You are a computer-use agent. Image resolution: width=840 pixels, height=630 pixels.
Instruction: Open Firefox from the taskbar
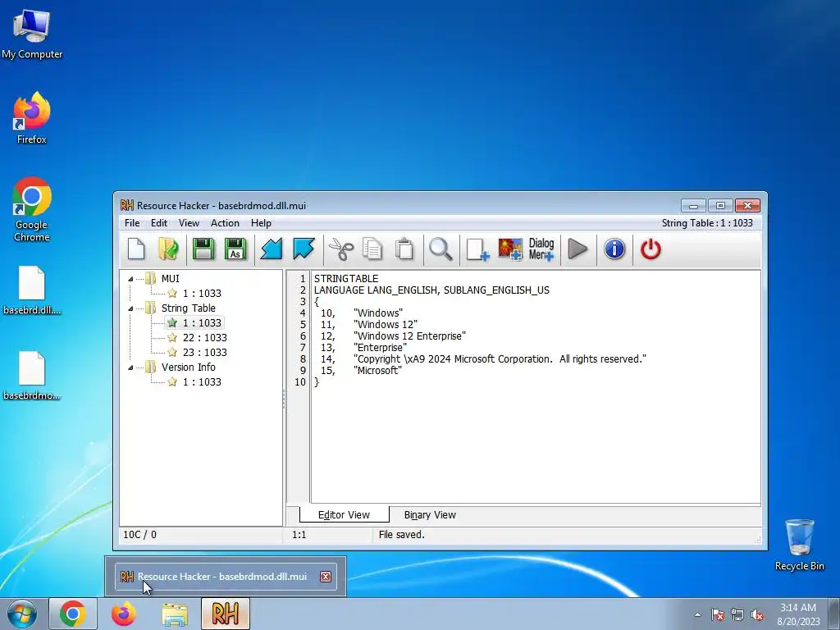[x=124, y=614]
